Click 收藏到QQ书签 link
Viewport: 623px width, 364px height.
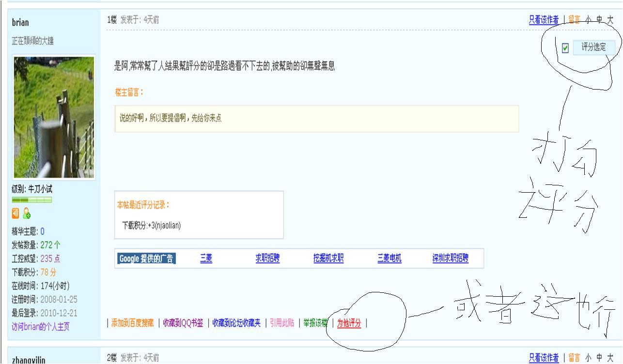[x=183, y=323]
